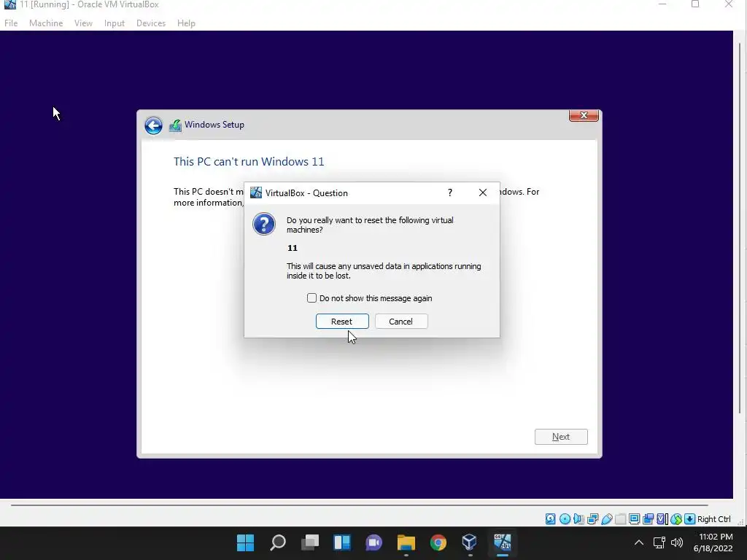The image size is (747, 560).
Task: Click the VirtualBox window title bar icon
Action: click(9, 4)
